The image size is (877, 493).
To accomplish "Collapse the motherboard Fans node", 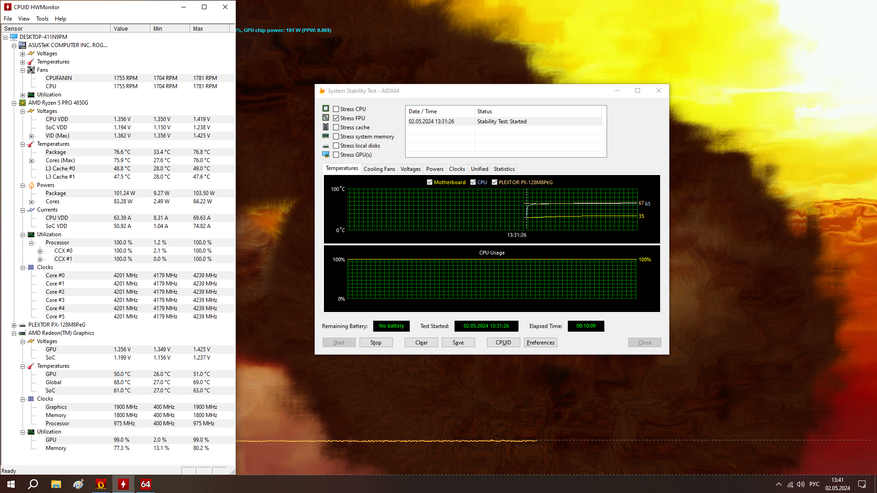I will [23, 70].
